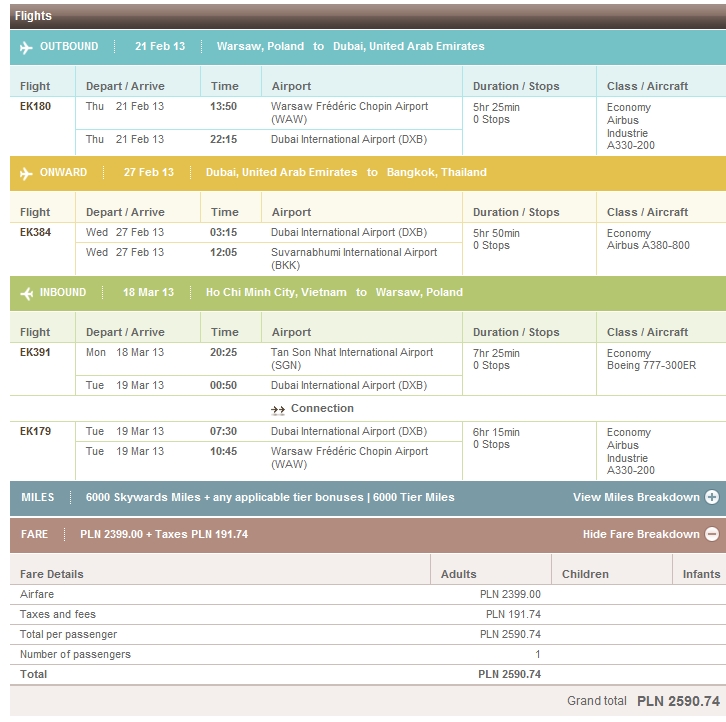The image size is (726, 722).
Task: Select flight number EK384
Action: (x=35, y=232)
